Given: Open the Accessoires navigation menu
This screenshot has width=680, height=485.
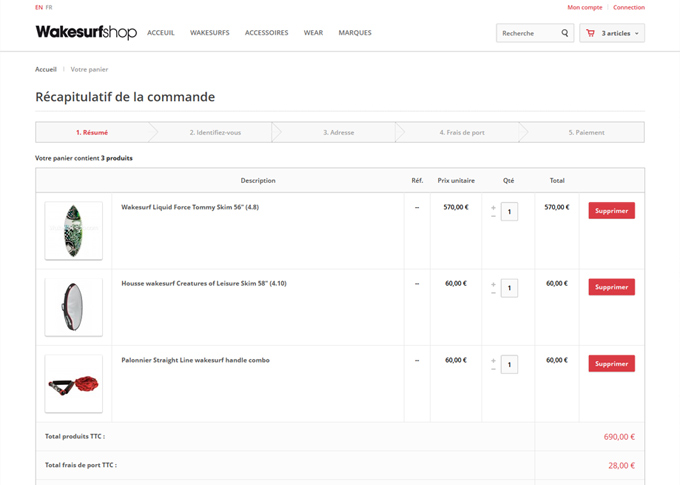Looking at the screenshot, I should (x=266, y=33).
